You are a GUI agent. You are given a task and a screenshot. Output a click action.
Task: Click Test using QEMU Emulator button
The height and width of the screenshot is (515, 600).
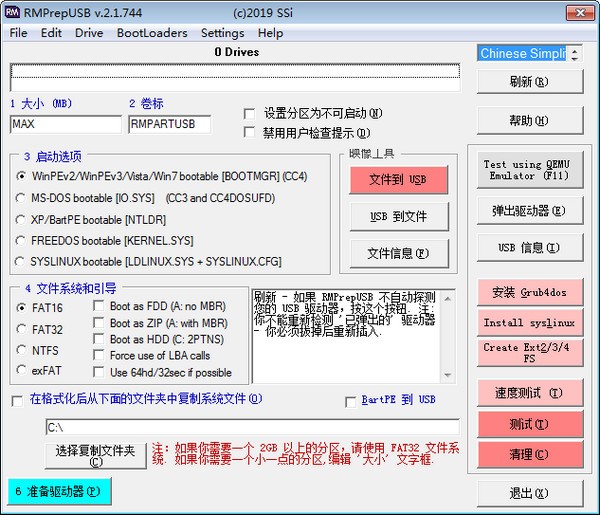click(x=529, y=170)
